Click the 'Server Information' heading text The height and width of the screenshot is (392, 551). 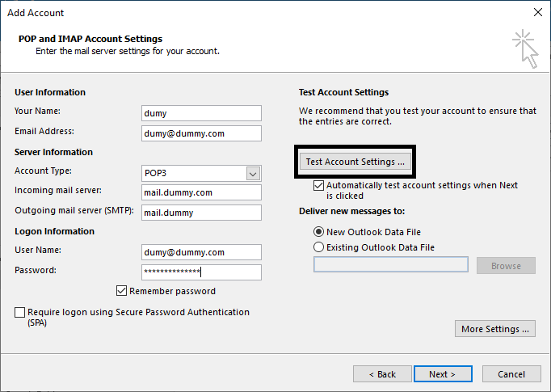(x=53, y=152)
